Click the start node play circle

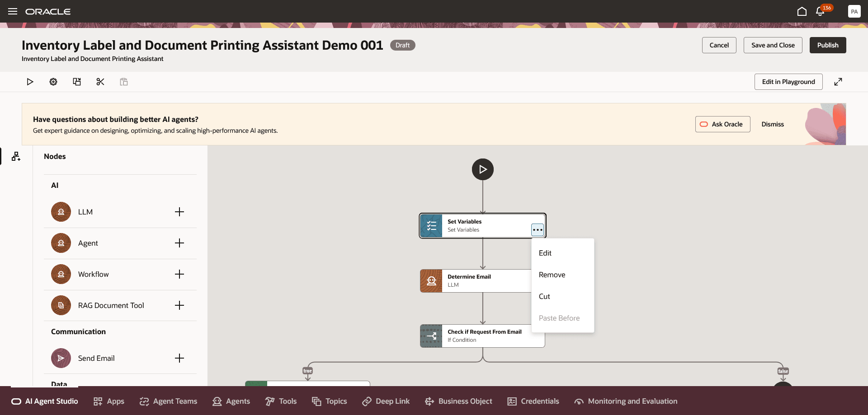point(483,169)
